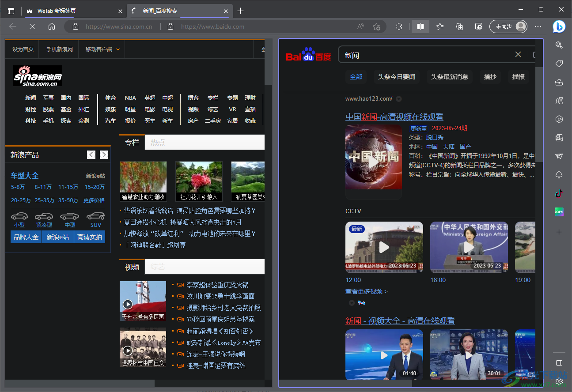The image size is (572, 392).
Task: Open the 专栏 tab on Sina
Action: coord(132,142)
